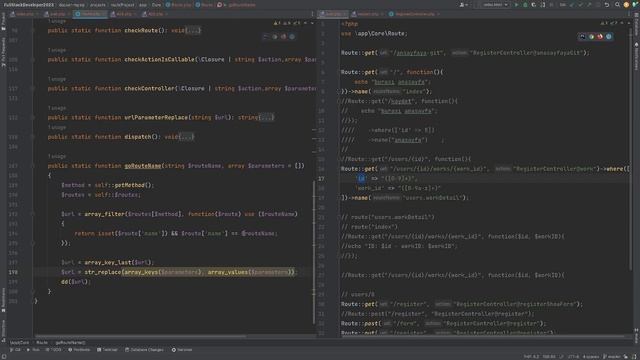Click goRouteName method name in editor
This screenshot has height=360, width=640.
pos(142,166)
